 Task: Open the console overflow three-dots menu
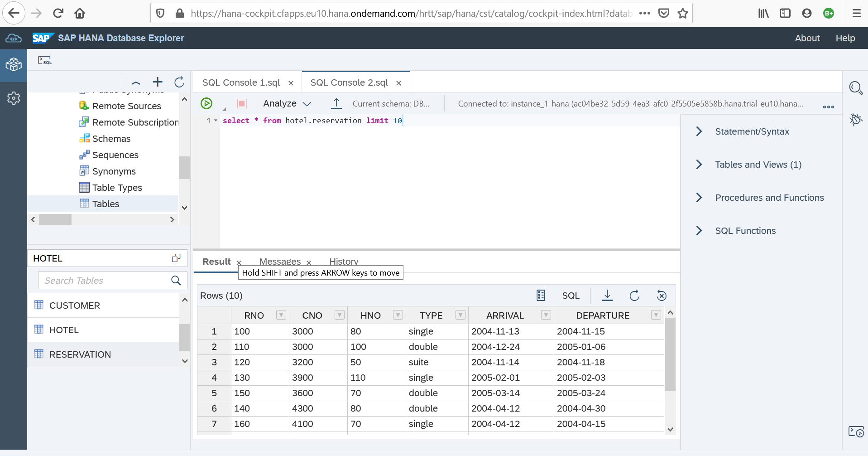pyautogui.click(x=829, y=107)
